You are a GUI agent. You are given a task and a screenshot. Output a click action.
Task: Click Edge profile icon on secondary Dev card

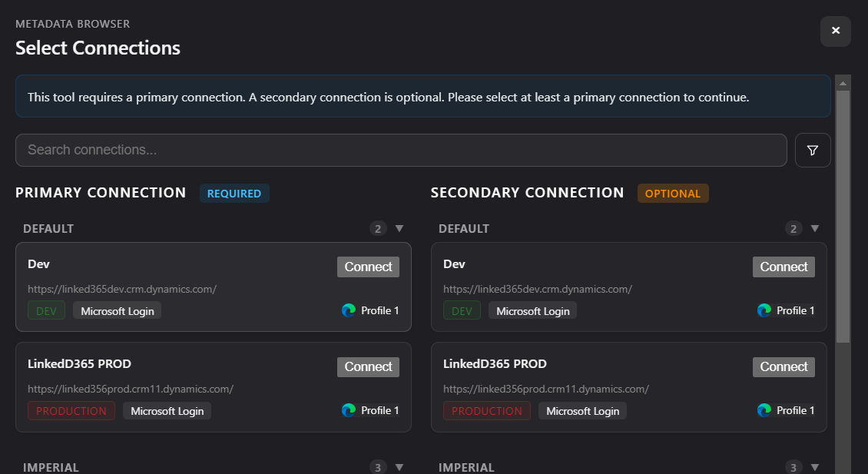764,310
